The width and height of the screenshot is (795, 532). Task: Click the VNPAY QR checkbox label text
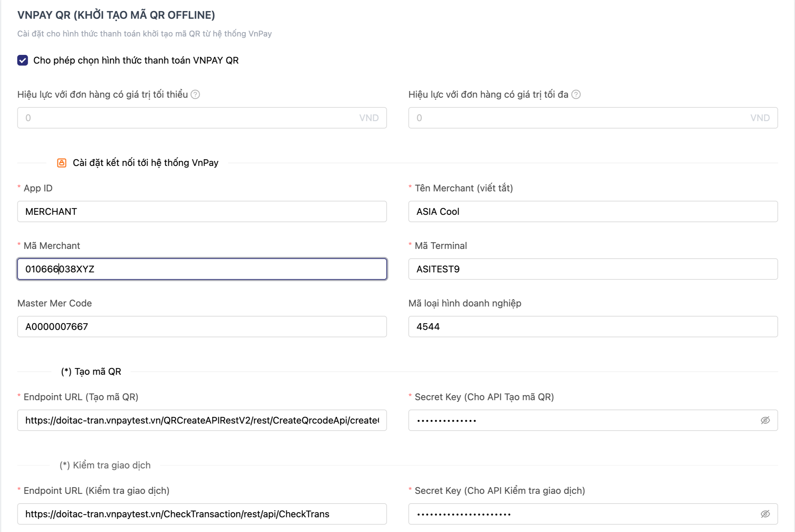pyautogui.click(x=136, y=60)
